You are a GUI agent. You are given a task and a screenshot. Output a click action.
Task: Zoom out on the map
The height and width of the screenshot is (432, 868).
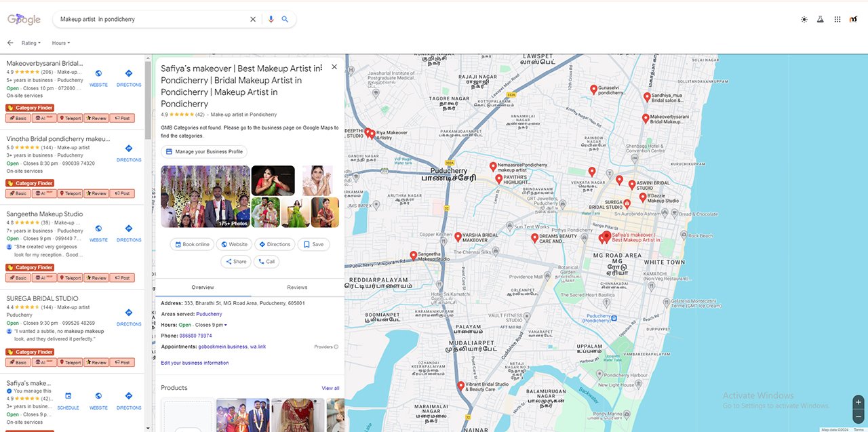859,416
